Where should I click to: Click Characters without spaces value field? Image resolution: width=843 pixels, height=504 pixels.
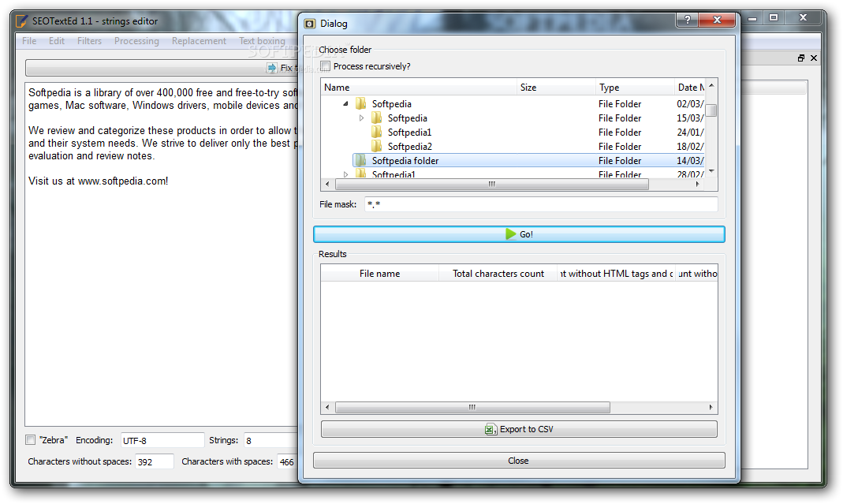(x=155, y=461)
